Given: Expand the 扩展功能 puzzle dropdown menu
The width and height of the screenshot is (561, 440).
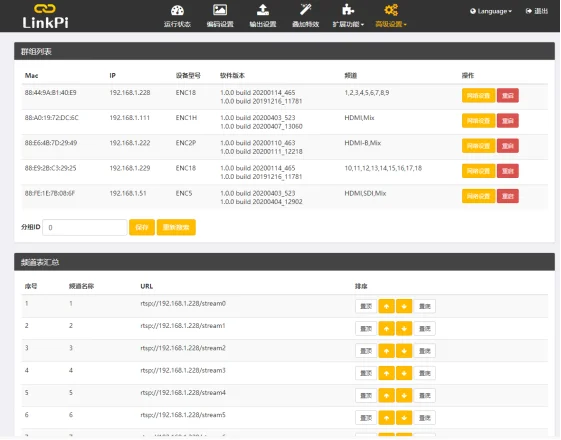Looking at the screenshot, I should coord(348,16).
